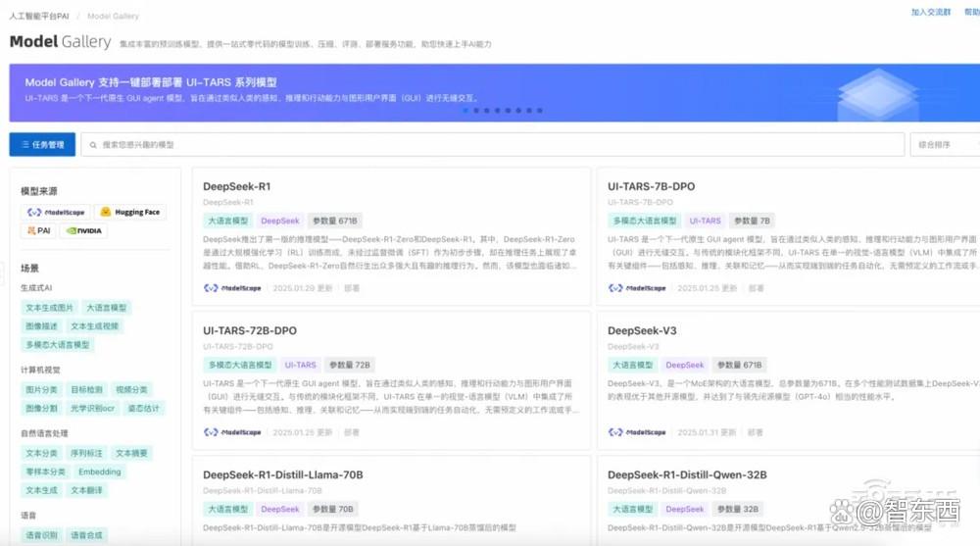
Task: Open DeepSeek-R1-Distill-Llama-70B model title
Action: [283, 475]
